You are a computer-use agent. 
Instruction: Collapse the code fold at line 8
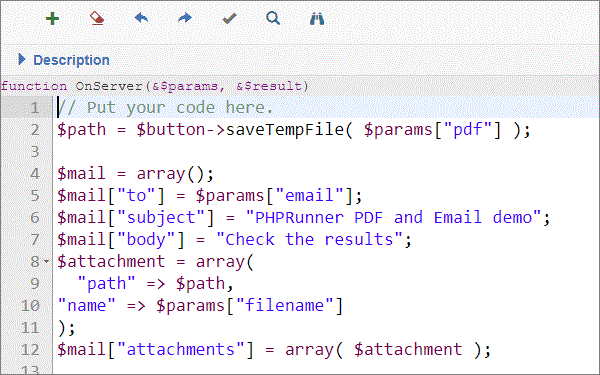click(x=46, y=262)
